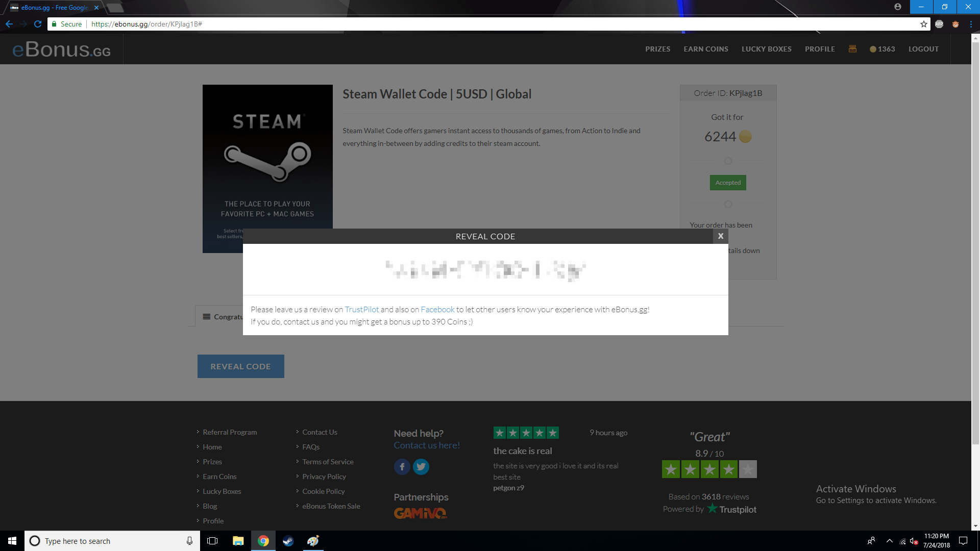Open the FAQs footer link
Viewport: 980px width, 551px height.
point(310,447)
